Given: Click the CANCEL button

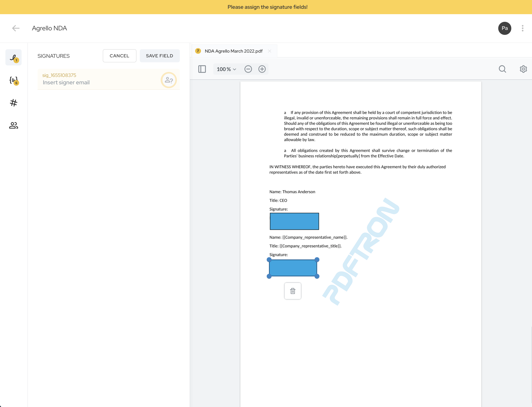Looking at the screenshot, I should pyautogui.click(x=119, y=56).
